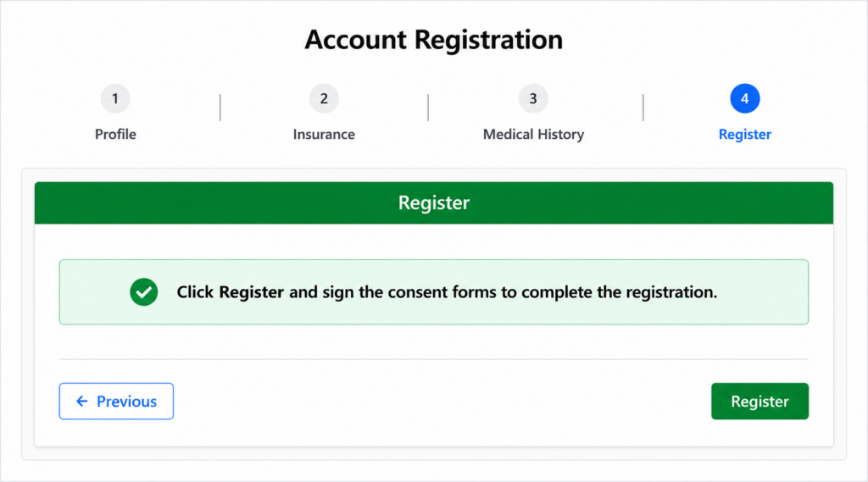This screenshot has height=482, width=868.
Task: Click separator between Medical History and Register
Action: pyautogui.click(x=643, y=108)
